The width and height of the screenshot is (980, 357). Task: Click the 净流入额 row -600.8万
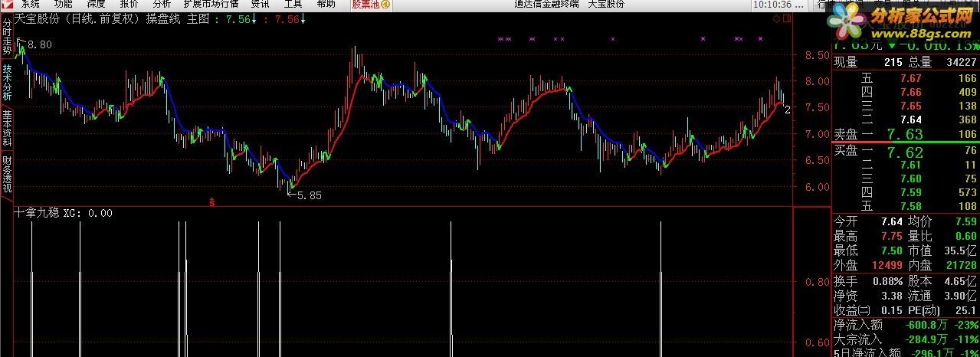pos(906,325)
